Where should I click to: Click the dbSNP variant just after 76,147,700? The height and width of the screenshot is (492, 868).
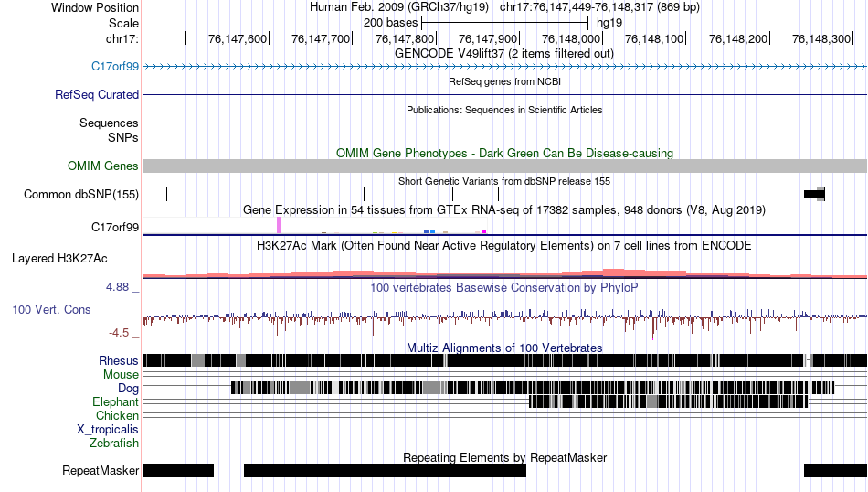click(365, 195)
